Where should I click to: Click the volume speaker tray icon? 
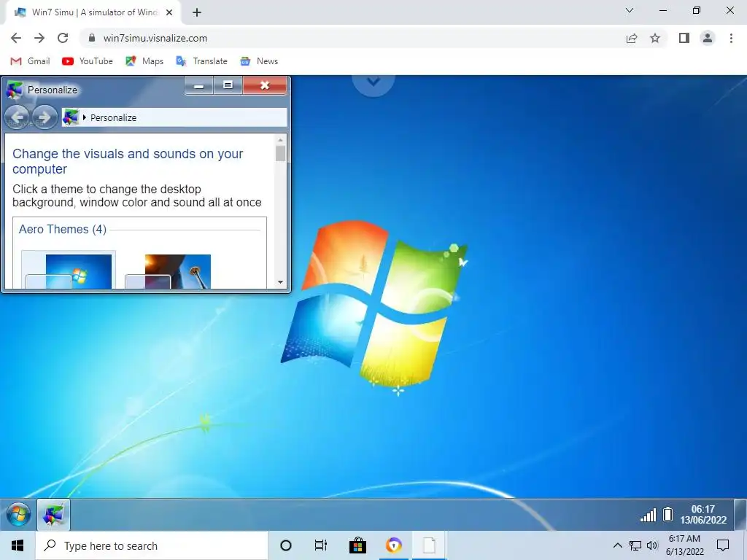pyautogui.click(x=652, y=545)
